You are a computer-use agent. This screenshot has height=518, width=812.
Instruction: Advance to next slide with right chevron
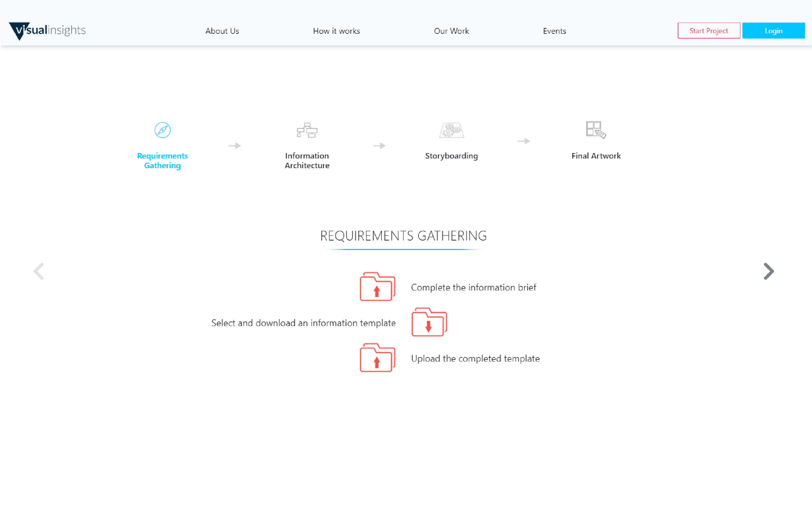coord(769,271)
